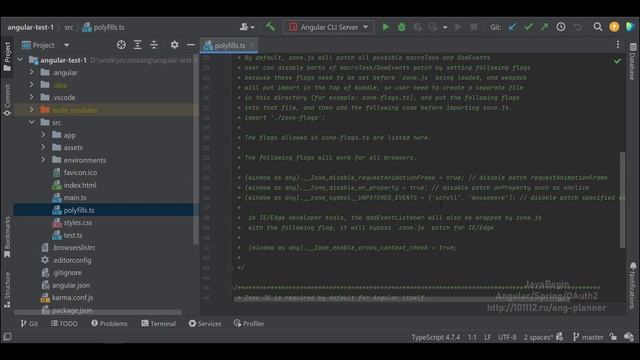
Task: Select styles.css in project tree
Action: pyautogui.click(x=78, y=223)
